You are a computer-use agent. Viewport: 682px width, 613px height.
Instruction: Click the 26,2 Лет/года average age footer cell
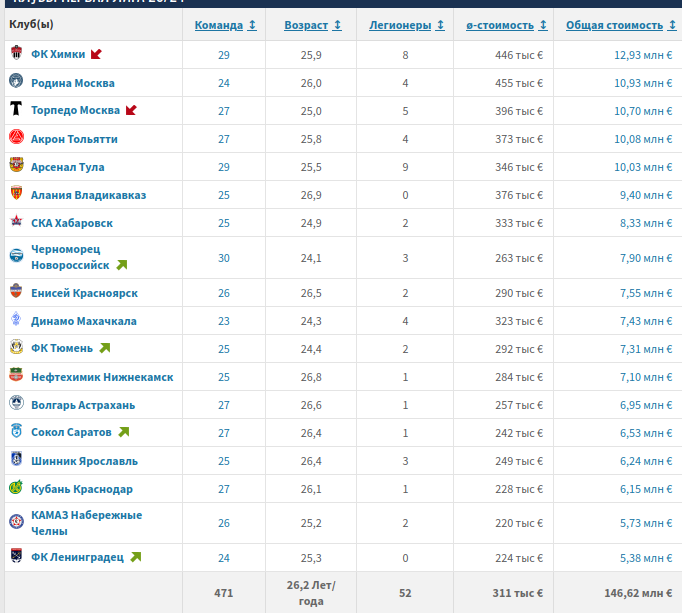(311, 593)
